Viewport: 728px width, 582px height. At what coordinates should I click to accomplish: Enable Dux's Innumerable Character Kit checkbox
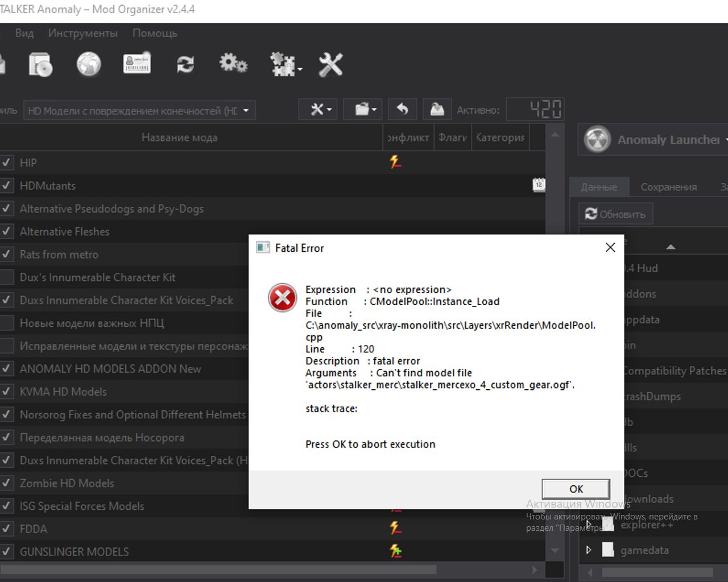point(7,277)
